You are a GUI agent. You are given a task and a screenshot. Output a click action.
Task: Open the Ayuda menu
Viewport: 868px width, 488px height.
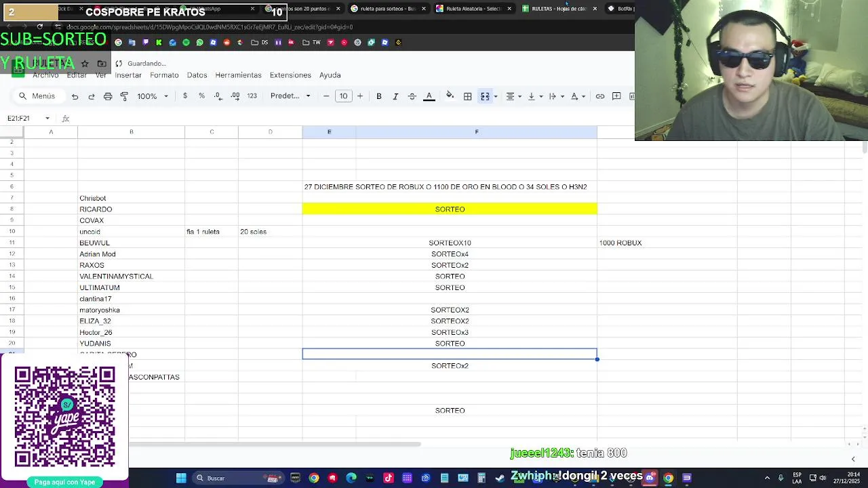click(330, 75)
